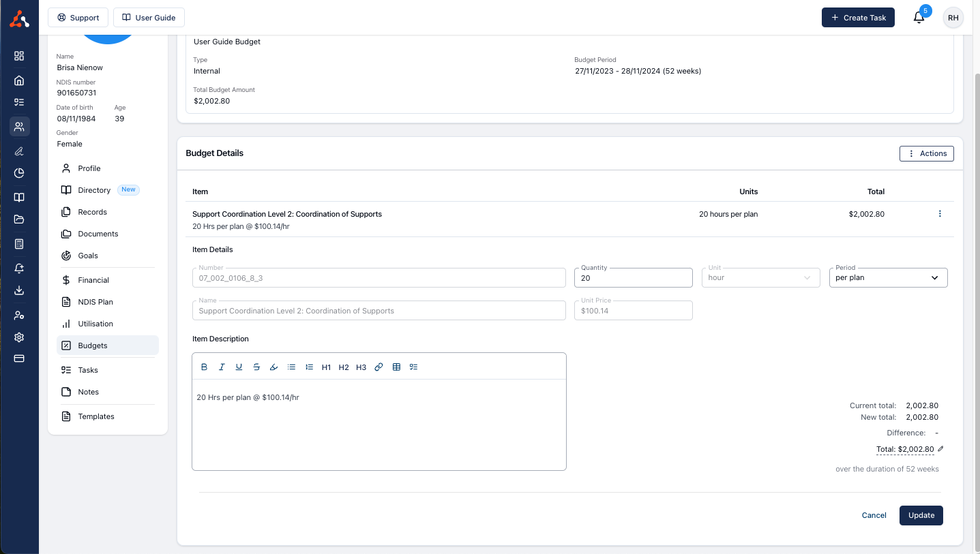Image resolution: width=980 pixels, height=554 pixels.
Task: Apply strikethrough in description editor
Action: coord(256,367)
